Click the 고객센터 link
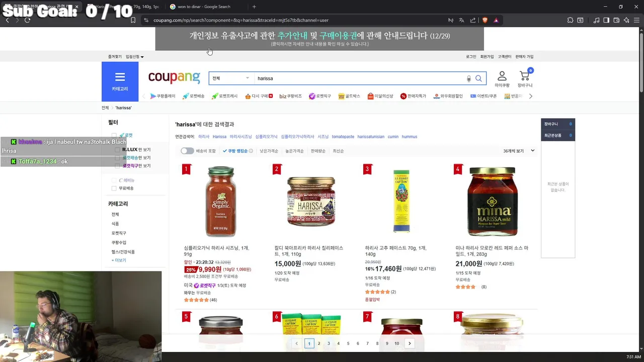 point(505,57)
